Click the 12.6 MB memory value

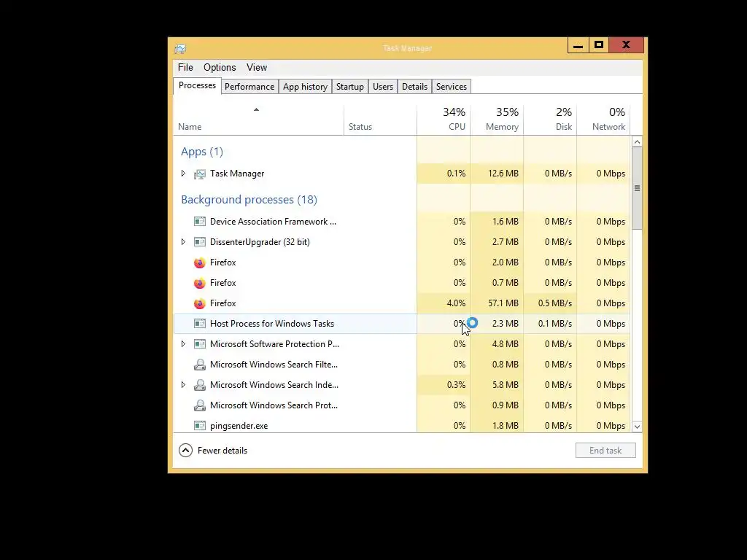pyautogui.click(x=503, y=174)
